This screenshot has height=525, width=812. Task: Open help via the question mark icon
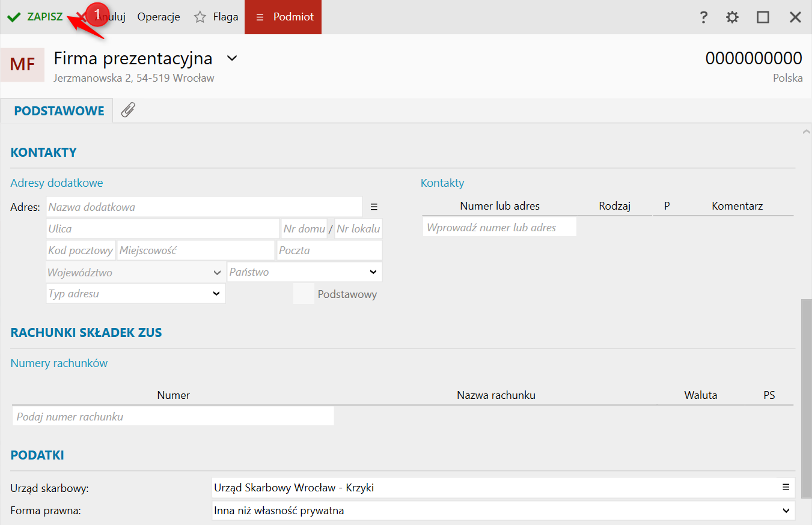point(704,17)
